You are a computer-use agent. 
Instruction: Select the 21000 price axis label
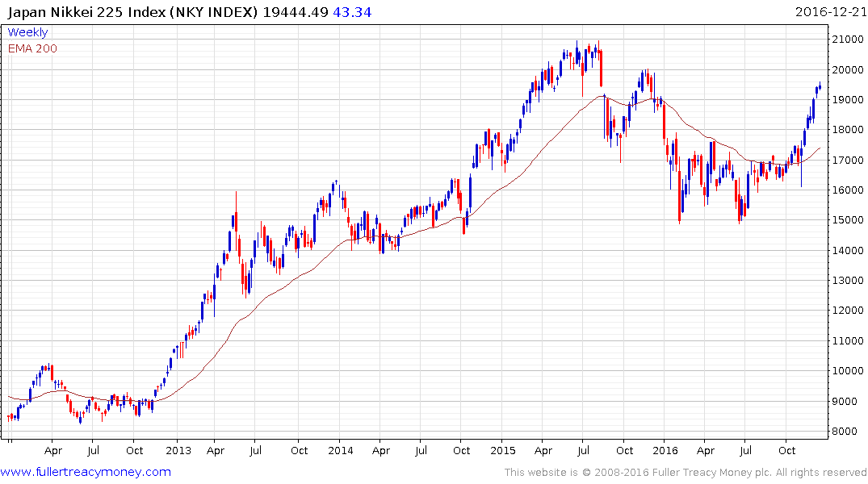click(x=848, y=40)
